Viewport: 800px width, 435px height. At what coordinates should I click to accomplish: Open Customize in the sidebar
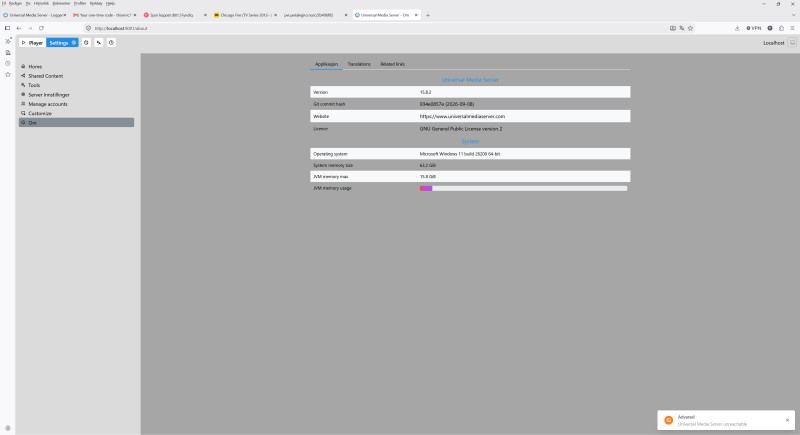pos(76,113)
